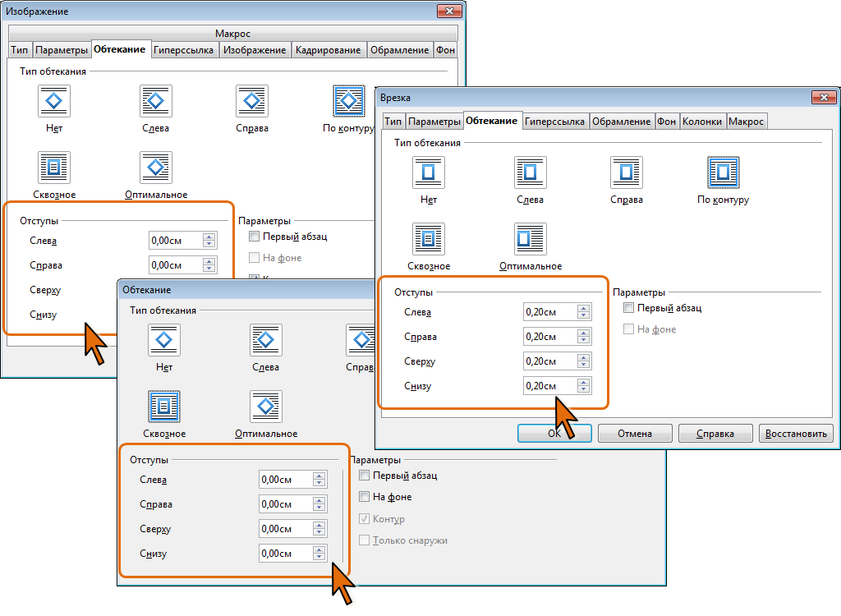Select 'Нет' wrap icon in Изображение dialog
Screen dimensions: 841x616
[54, 101]
